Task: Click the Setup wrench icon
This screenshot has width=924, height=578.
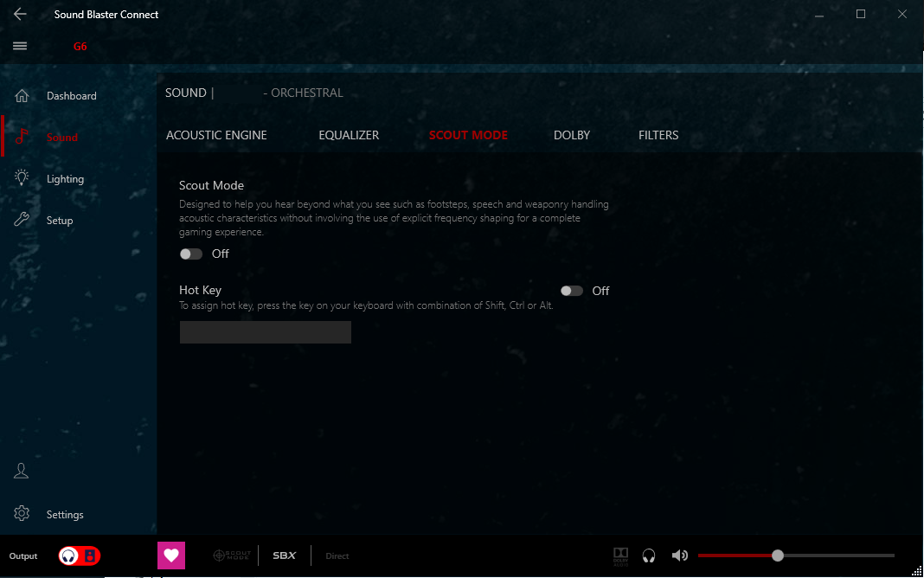Action: pos(22,220)
